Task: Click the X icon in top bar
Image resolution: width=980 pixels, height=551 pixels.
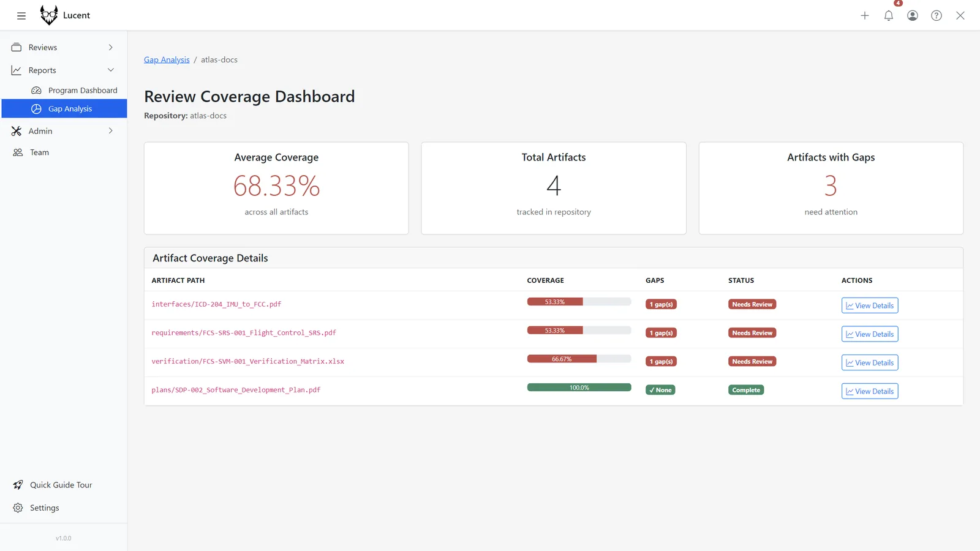Action: 960,16
